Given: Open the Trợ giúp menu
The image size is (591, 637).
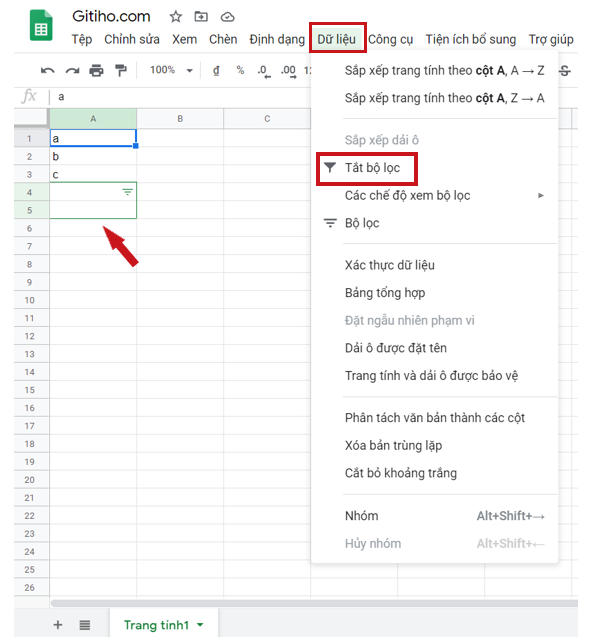Looking at the screenshot, I should coord(551,39).
